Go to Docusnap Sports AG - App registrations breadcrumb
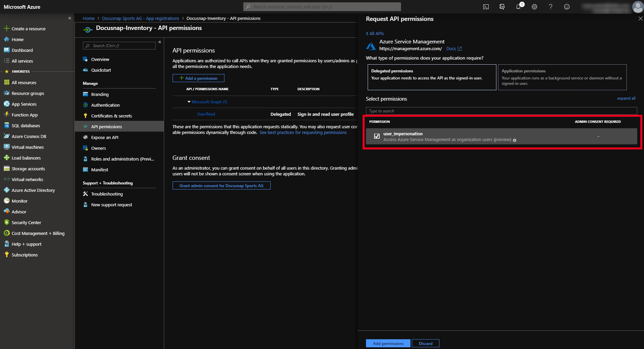 [141, 18]
